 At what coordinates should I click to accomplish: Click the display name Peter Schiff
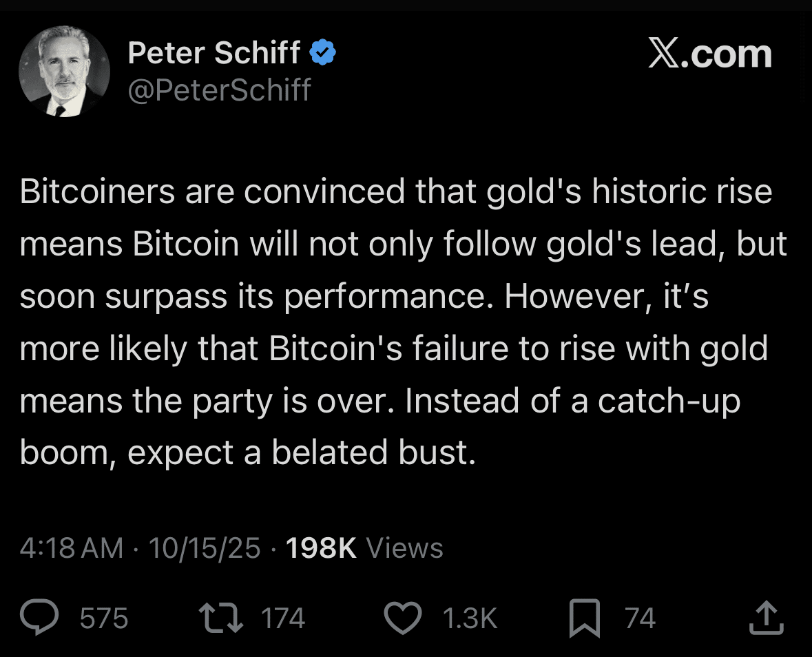click(x=214, y=54)
